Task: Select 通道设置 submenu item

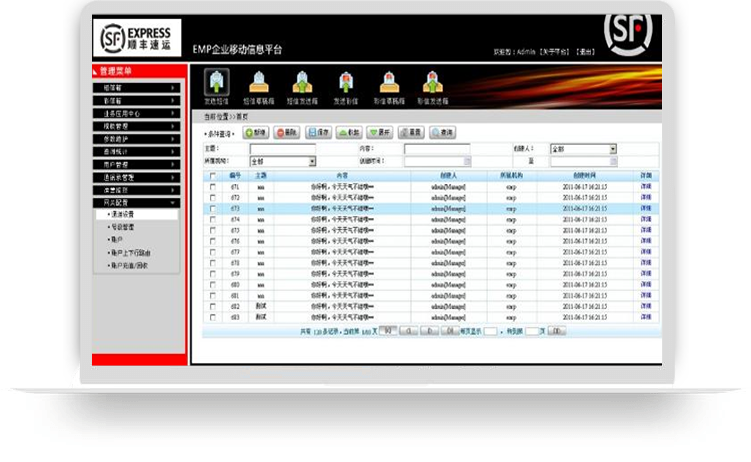Action: click(x=136, y=214)
